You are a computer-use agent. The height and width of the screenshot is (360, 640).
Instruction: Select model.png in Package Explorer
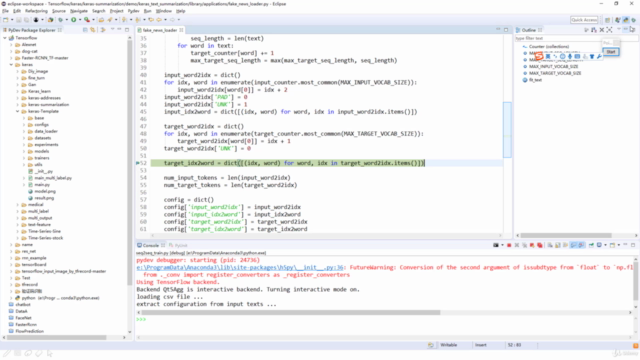[45, 191]
